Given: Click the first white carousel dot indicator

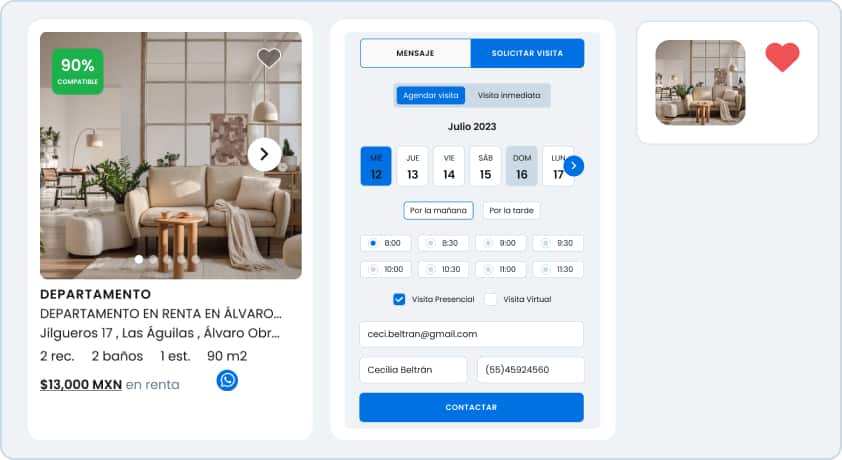Looking at the screenshot, I should 139,259.
